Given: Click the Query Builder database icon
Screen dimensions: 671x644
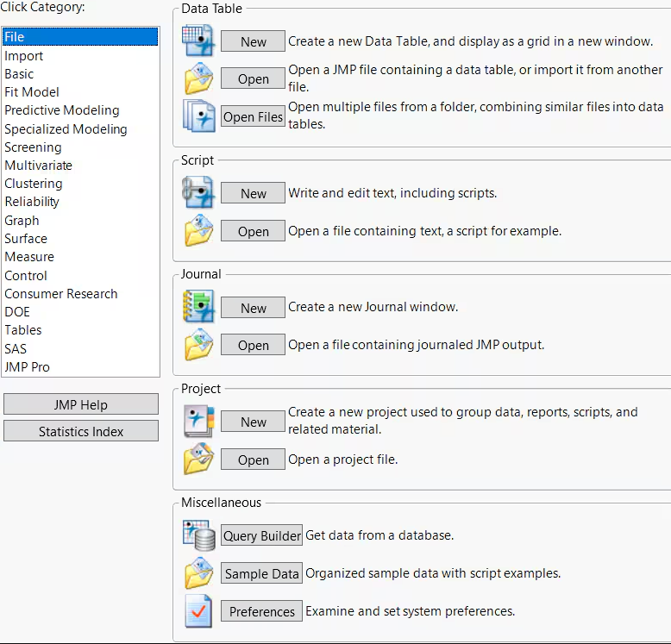Looking at the screenshot, I should pos(199,535).
